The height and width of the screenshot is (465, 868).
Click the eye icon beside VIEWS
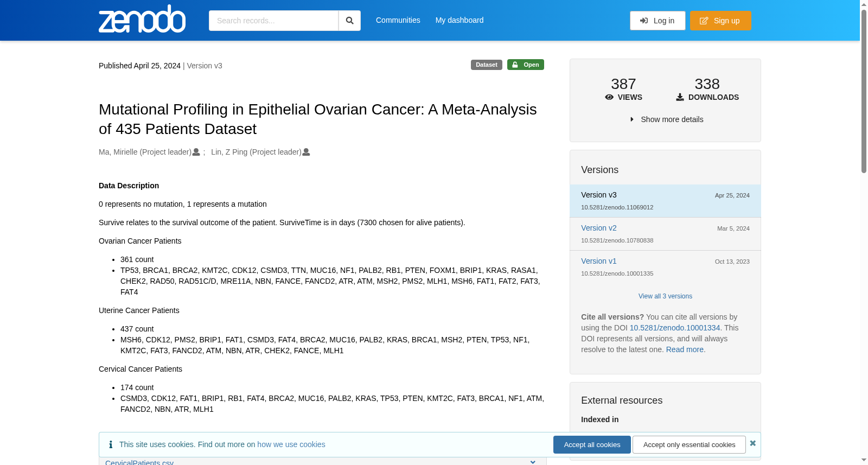tap(609, 97)
